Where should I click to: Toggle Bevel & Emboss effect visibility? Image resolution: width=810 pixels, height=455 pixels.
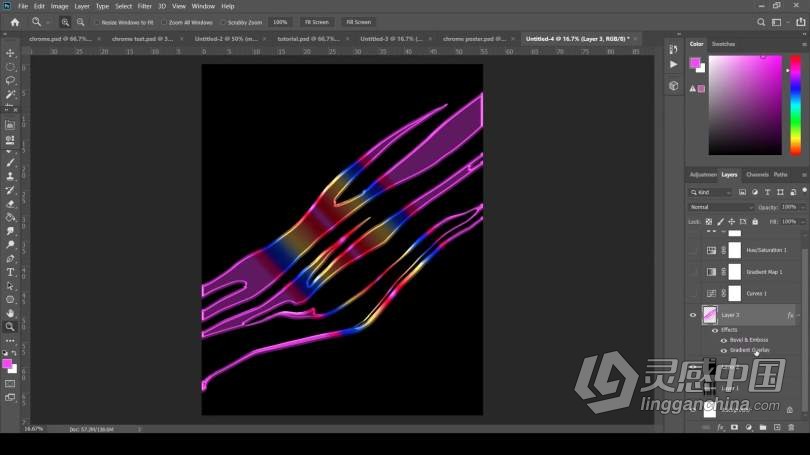724,340
